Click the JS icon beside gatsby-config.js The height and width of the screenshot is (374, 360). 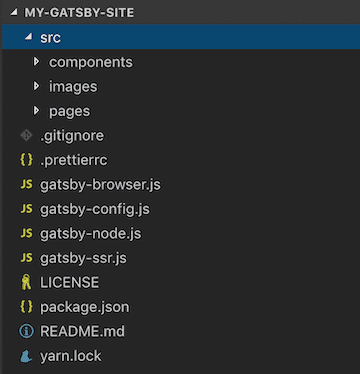point(26,209)
